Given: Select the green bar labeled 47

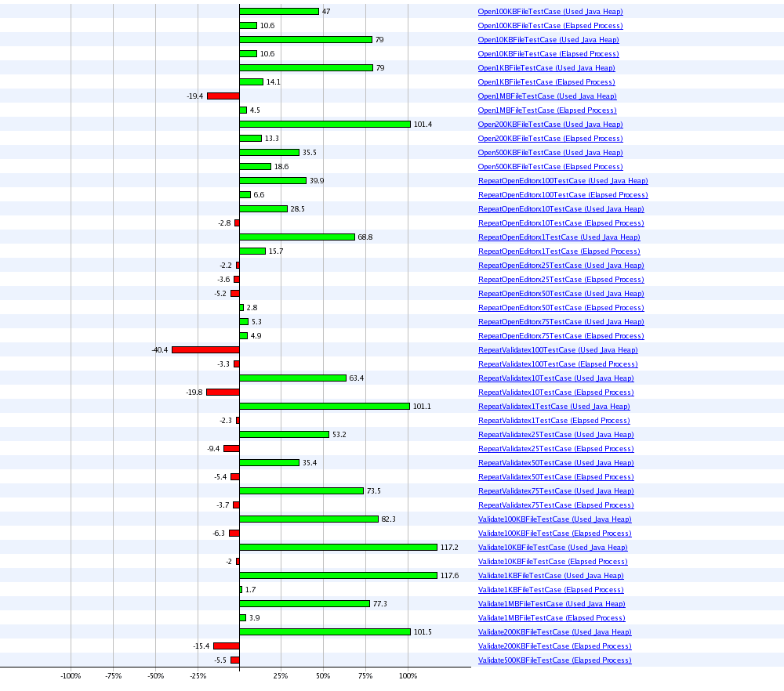Looking at the screenshot, I should pos(279,12).
